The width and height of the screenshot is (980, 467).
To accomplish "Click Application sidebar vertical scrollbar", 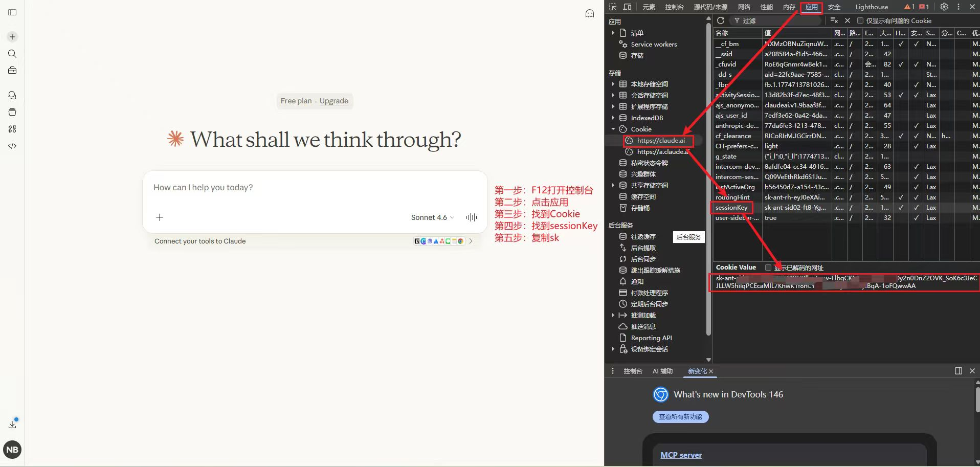I will (x=708, y=179).
